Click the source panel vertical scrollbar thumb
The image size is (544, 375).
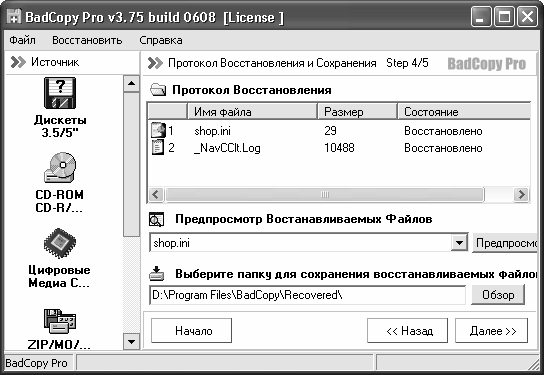131,164
